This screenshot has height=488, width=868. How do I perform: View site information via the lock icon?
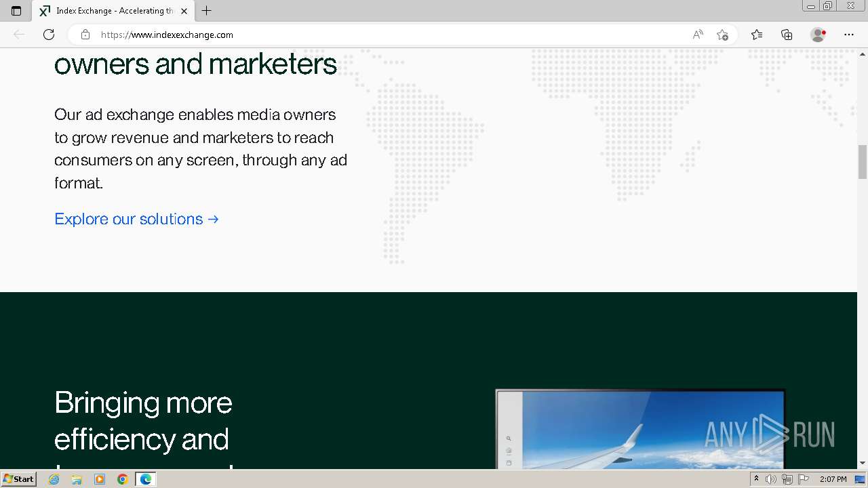[x=85, y=35]
